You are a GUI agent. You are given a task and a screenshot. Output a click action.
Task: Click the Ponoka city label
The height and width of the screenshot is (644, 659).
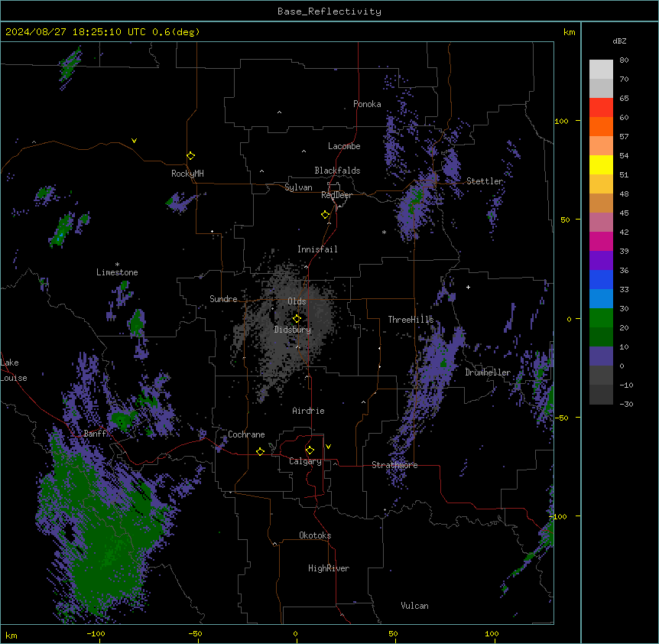(x=367, y=104)
